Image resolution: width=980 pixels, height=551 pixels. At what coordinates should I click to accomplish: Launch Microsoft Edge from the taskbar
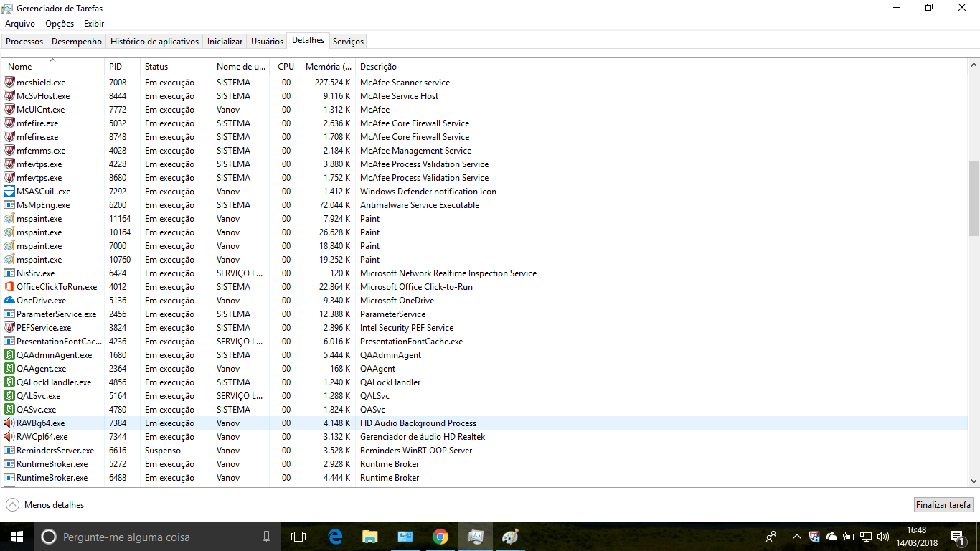pos(335,537)
